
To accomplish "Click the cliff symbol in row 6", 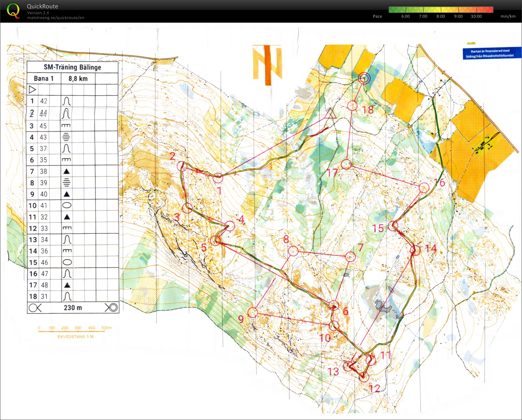I will [x=66, y=160].
